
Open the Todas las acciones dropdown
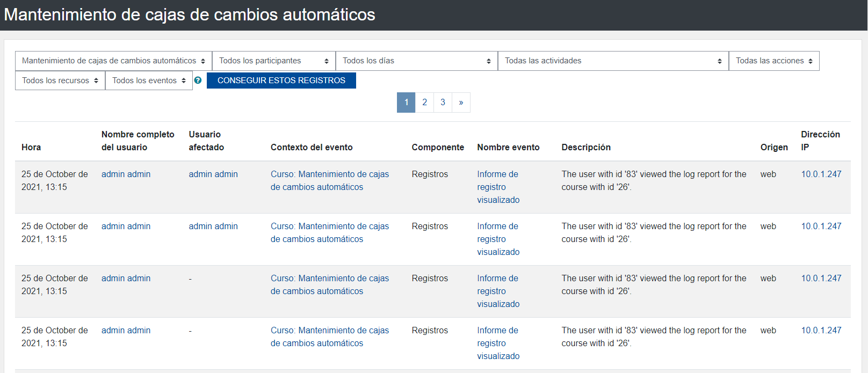[773, 61]
